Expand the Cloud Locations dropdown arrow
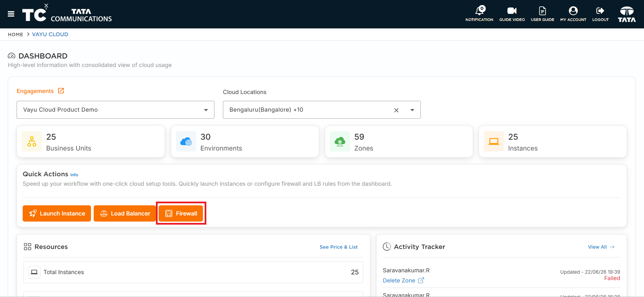 point(412,110)
